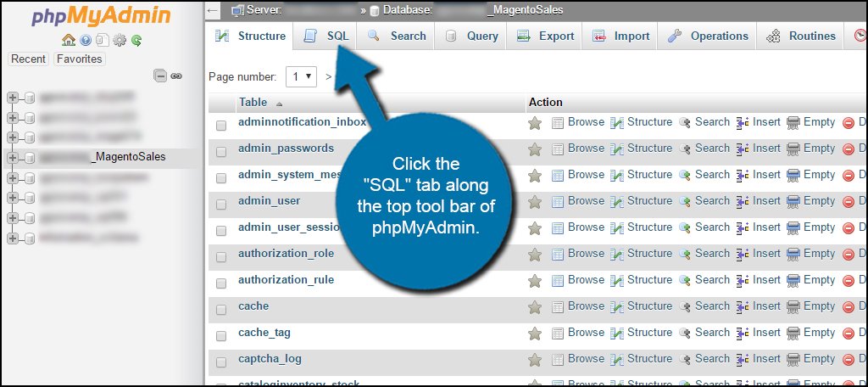Switch to the Structure tab
Image resolution: width=868 pixels, height=387 pixels.
pos(250,36)
